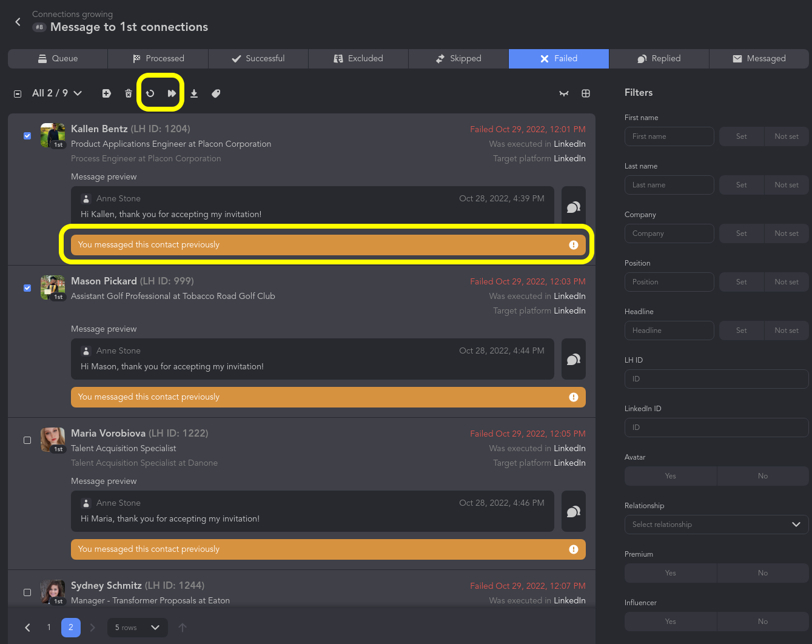Click the tag icon in toolbar

pyautogui.click(x=216, y=93)
